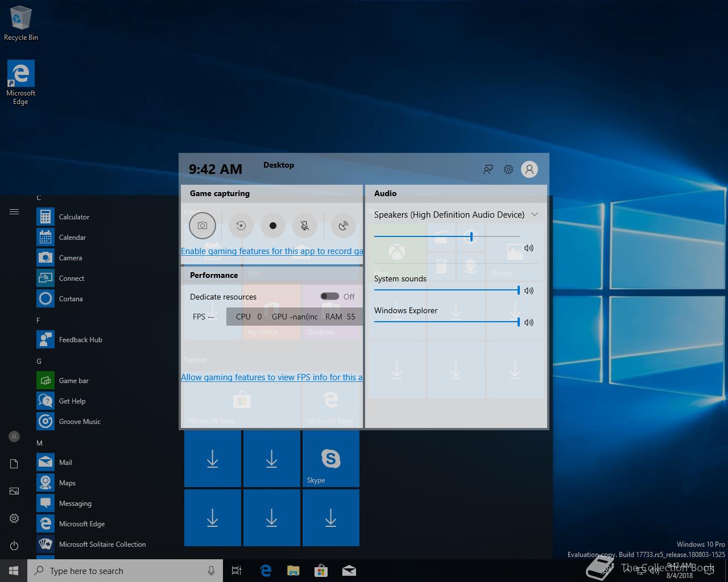The height and width of the screenshot is (582, 728).
Task: Take a screenshot with the camera button
Action: coord(202,226)
